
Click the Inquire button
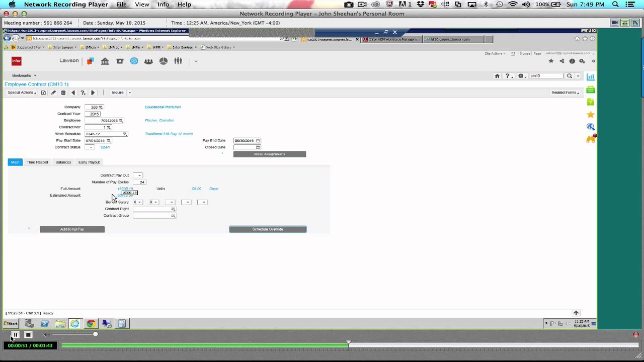point(118,93)
